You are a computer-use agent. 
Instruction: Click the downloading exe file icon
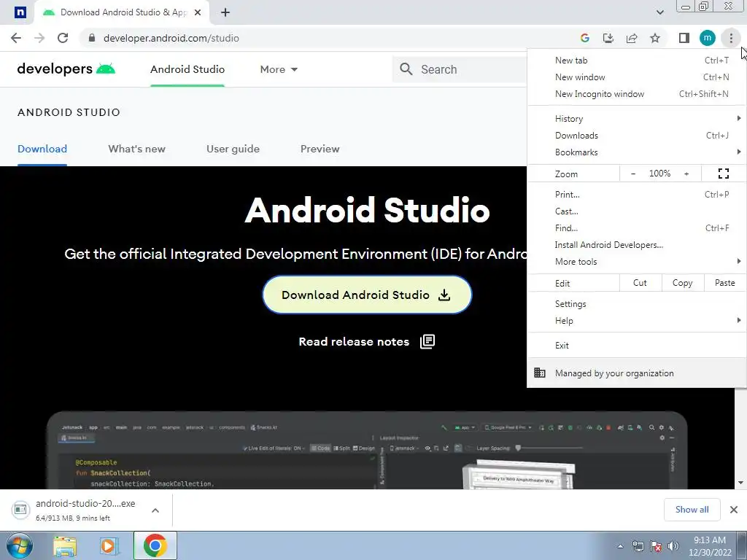coord(20,510)
